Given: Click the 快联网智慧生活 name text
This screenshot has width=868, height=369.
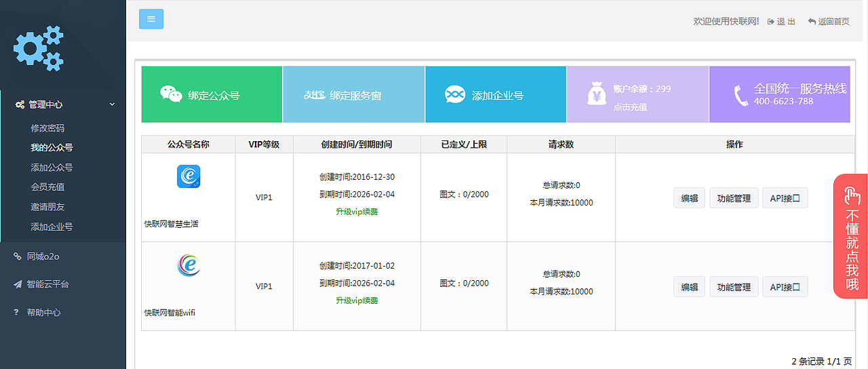Looking at the screenshot, I should point(172,224).
